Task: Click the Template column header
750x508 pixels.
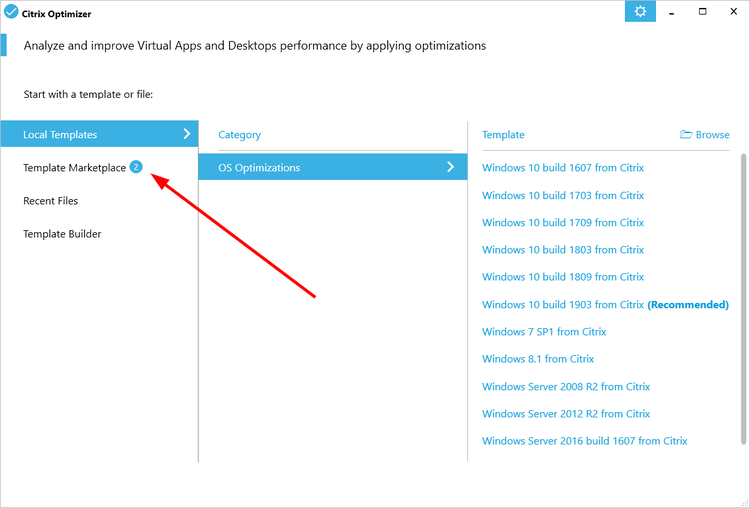Action: [503, 135]
